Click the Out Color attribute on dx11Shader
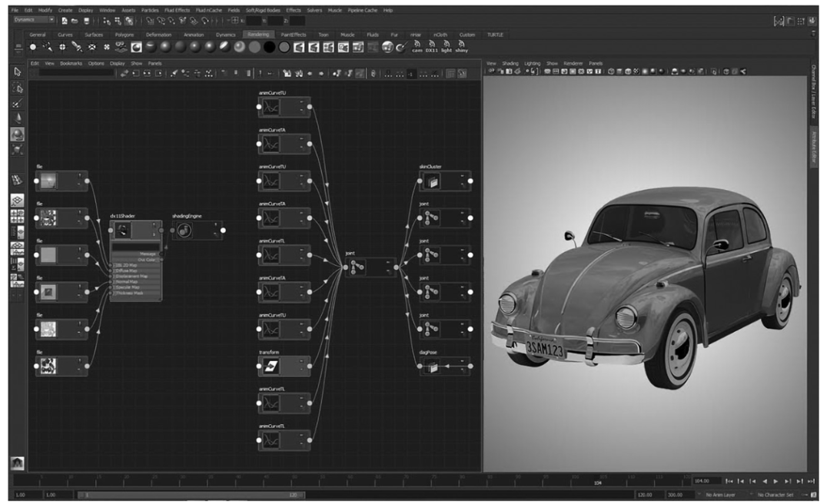The image size is (830, 504). 147,260
